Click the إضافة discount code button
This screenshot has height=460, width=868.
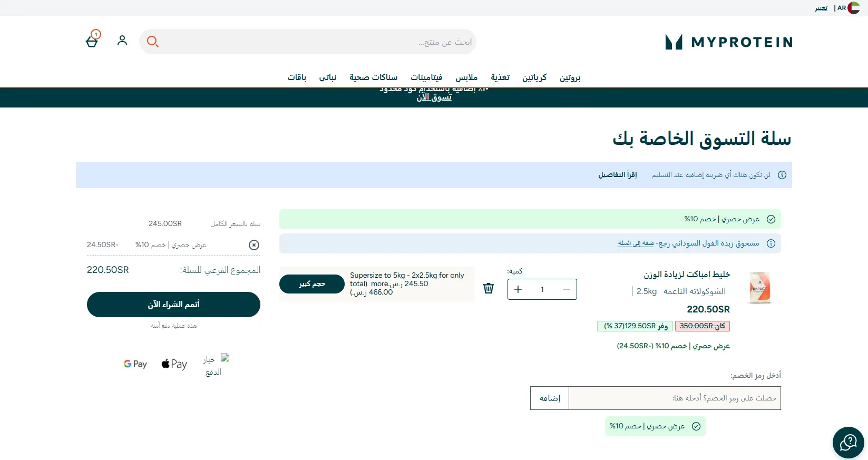[550, 398]
